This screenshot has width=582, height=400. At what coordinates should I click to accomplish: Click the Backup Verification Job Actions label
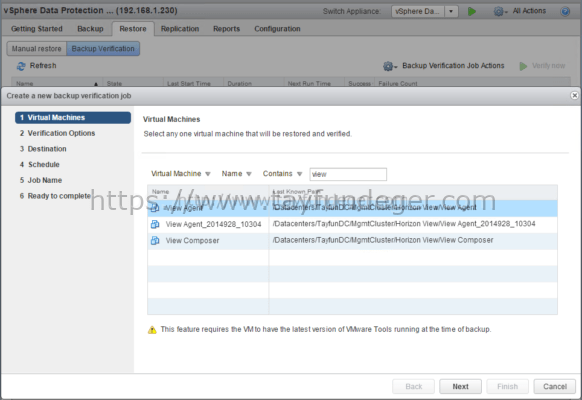click(x=453, y=66)
